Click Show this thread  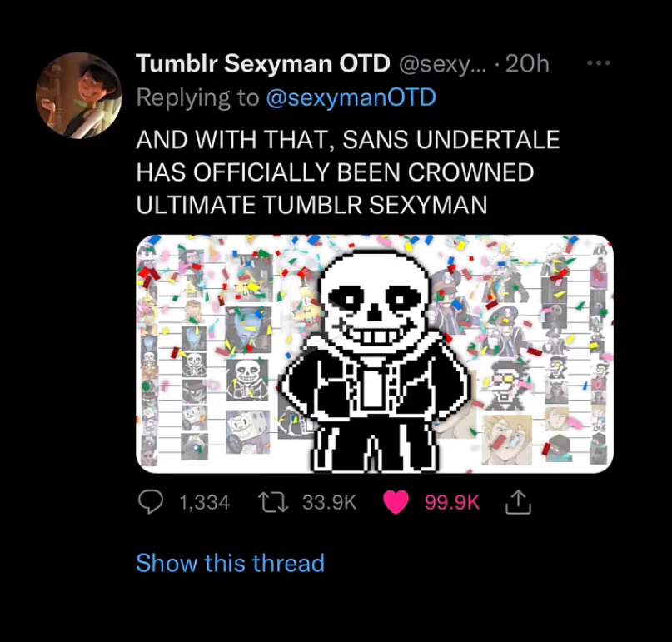click(x=230, y=563)
